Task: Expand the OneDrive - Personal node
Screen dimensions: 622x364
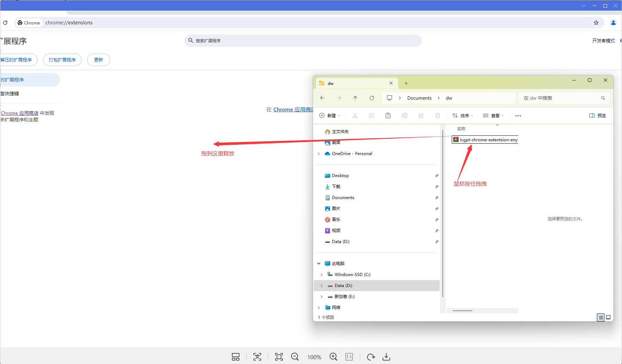Action: coord(319,154)
